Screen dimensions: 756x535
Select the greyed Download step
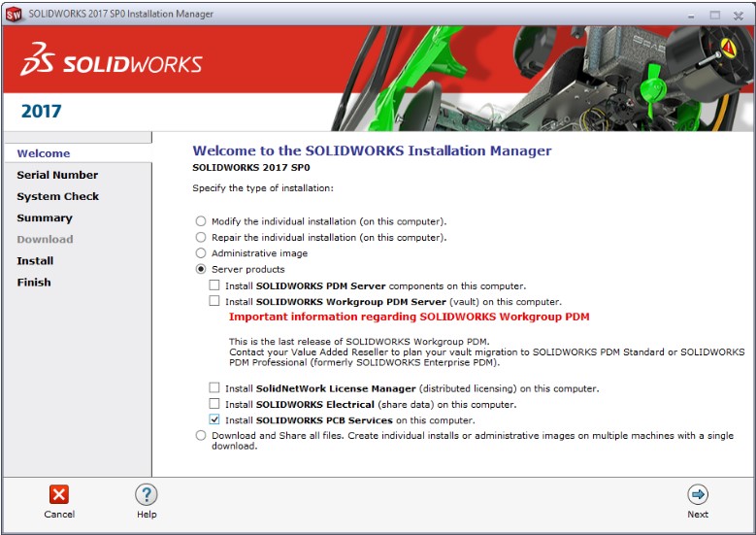click(x=45, y=239)
